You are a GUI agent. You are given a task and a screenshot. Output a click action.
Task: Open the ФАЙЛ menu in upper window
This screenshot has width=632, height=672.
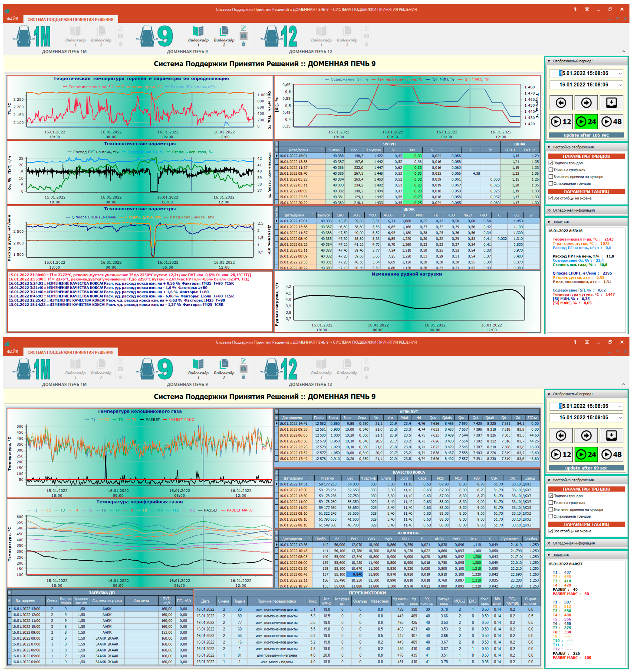pos(12,19)
